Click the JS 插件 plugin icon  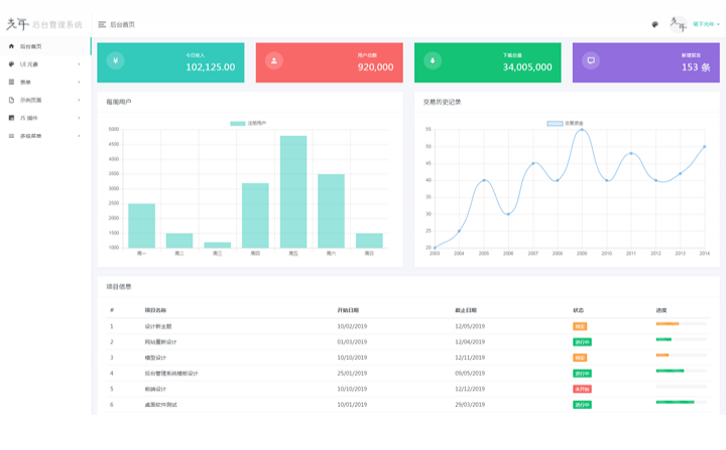click(12, 118)
